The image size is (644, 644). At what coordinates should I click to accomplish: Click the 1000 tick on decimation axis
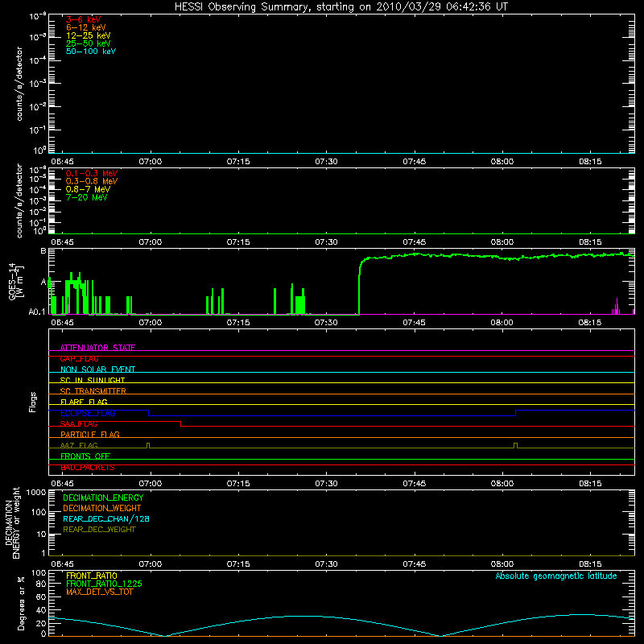pyautogui.click(x=36, y=493)
